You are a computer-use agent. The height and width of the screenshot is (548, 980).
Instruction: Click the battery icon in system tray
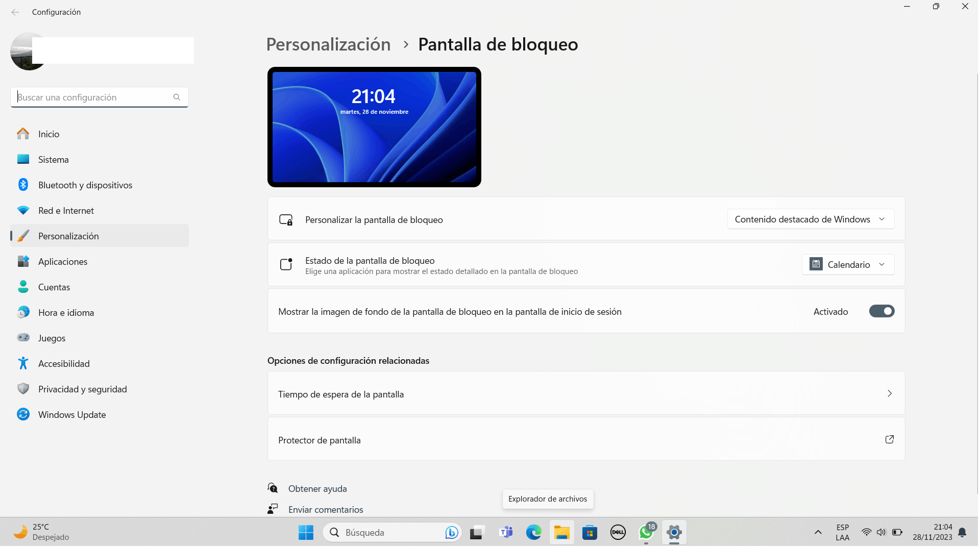tap(897, 533)
